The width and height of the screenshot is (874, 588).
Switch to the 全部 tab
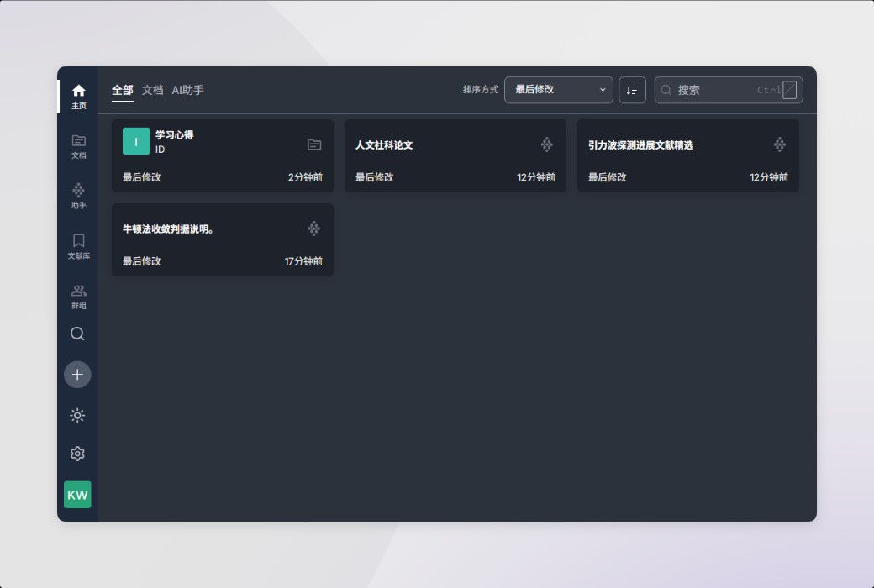tap(122, 90)
